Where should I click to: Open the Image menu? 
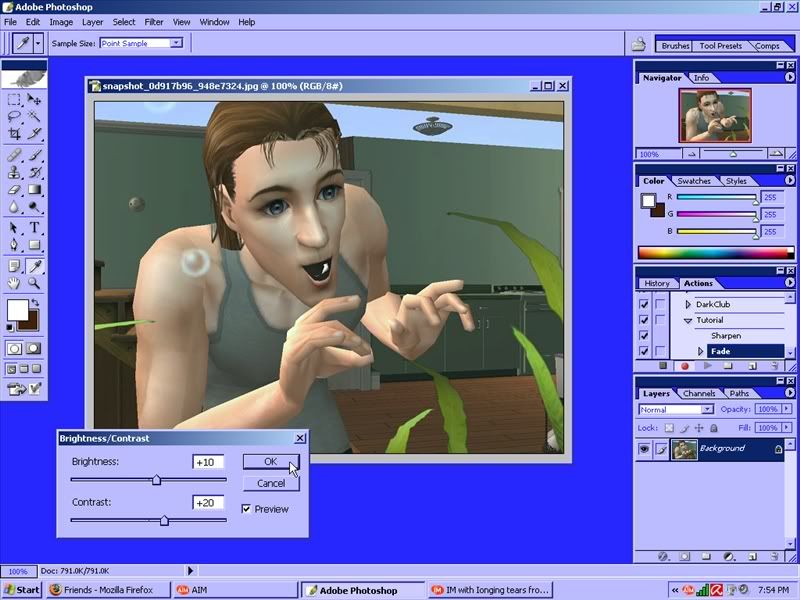(x=61, y=22)
